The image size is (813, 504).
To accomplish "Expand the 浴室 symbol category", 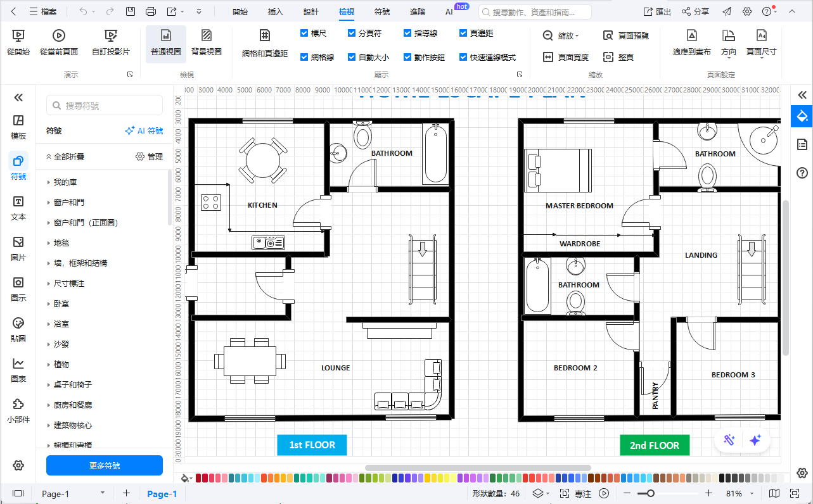I will (x=61, y=324).
